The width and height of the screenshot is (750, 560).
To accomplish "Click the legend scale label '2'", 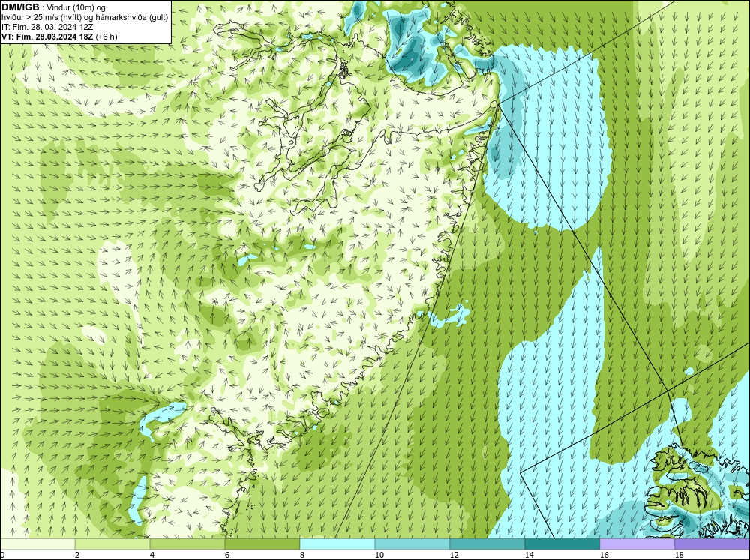I will (77, 555).
